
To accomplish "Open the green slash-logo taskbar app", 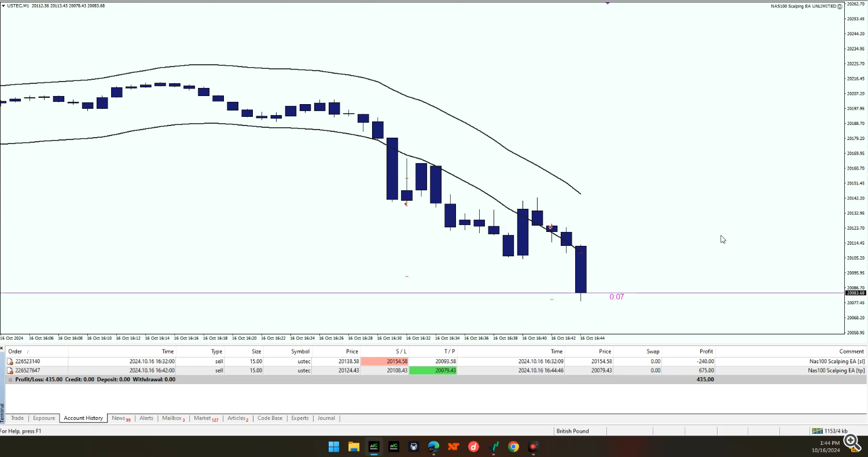I will 494,447.
